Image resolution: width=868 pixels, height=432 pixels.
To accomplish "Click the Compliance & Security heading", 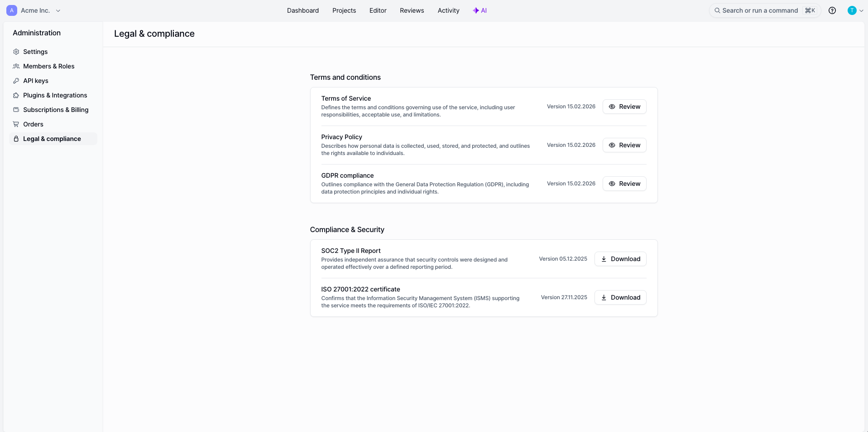I will click(347, 230).
